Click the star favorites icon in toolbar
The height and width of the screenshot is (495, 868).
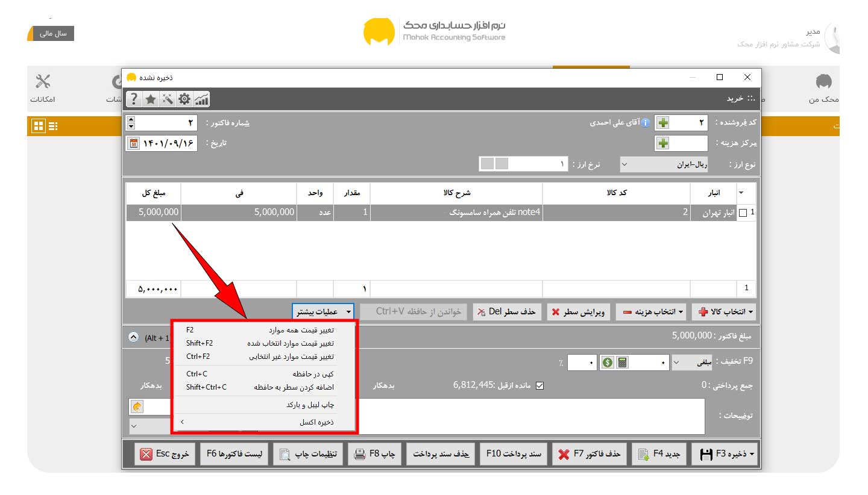(151, 99)
